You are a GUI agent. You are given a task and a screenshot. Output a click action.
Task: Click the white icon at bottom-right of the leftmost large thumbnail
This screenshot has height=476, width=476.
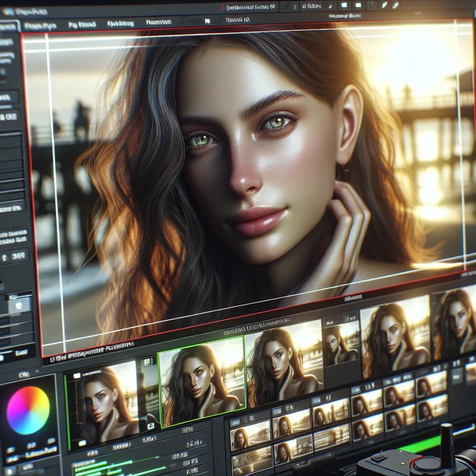(151, 426)
